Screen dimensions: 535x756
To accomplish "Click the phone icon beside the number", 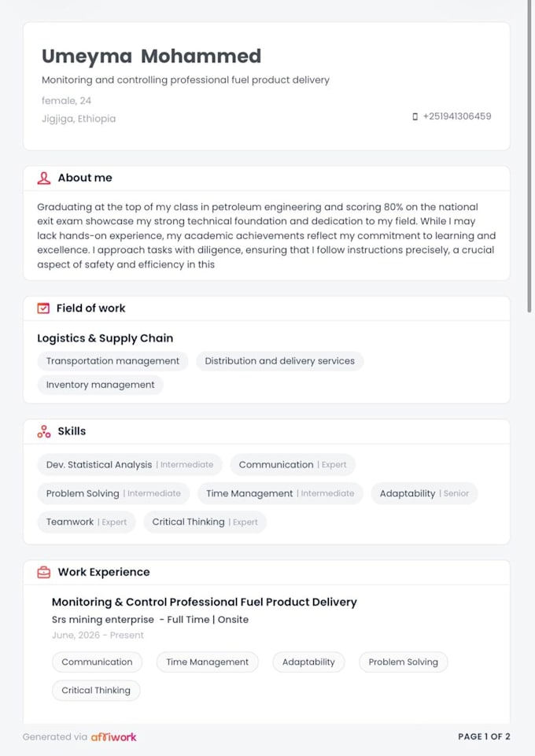I will [415, 116].
